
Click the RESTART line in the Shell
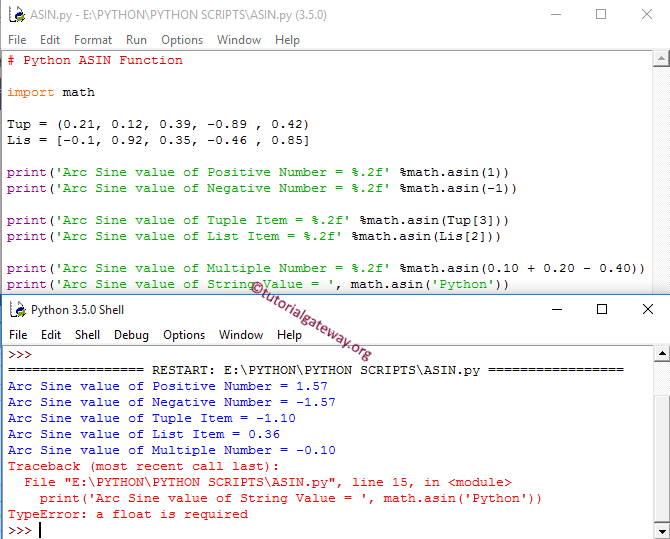pos(316,370)
